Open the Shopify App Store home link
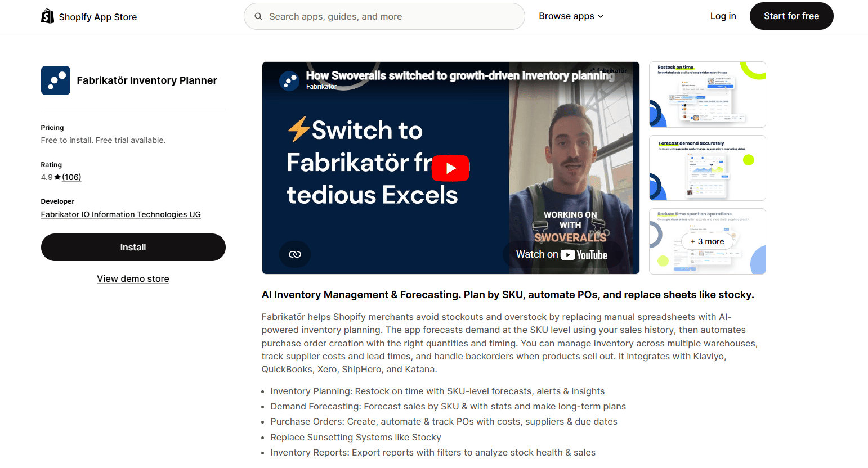Viewport: 868px width, 468px height. coord(89,16)
